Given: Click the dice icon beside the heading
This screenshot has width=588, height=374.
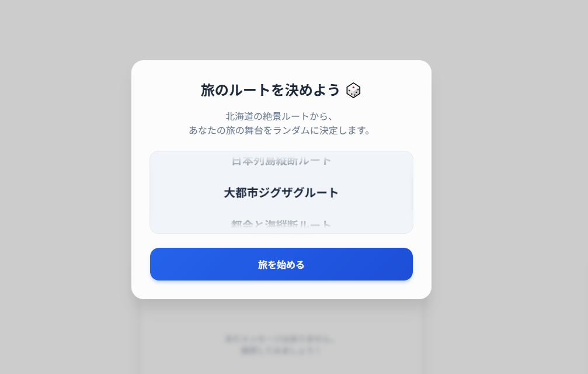Looking at the screenshot, I should pos(353,91).
